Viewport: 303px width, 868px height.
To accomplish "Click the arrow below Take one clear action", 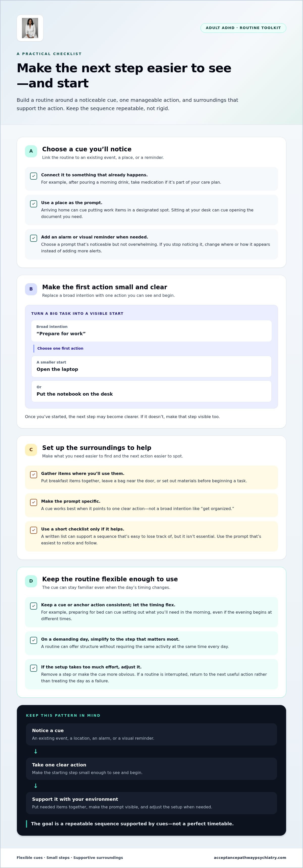I will (x=36, y=786).
